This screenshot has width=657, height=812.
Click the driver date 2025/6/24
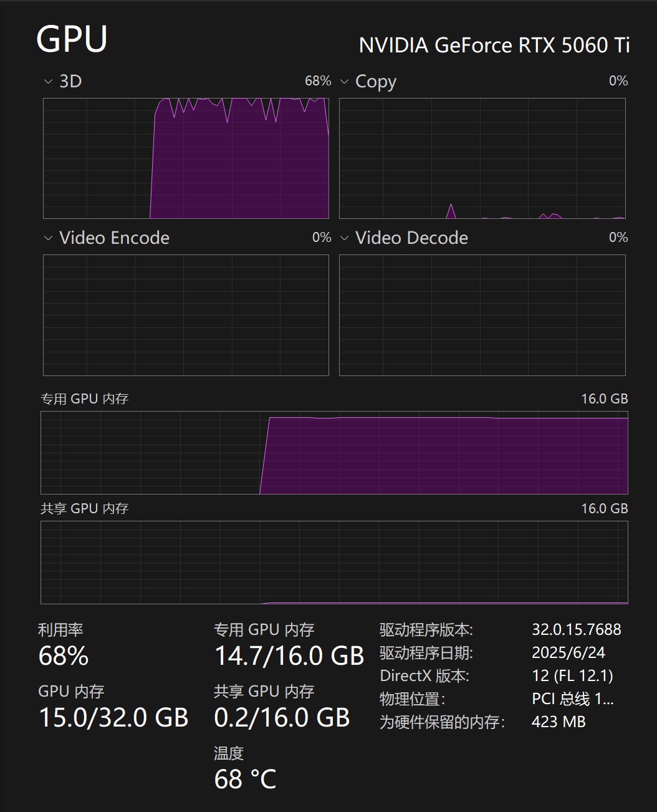tap(568, 652)
